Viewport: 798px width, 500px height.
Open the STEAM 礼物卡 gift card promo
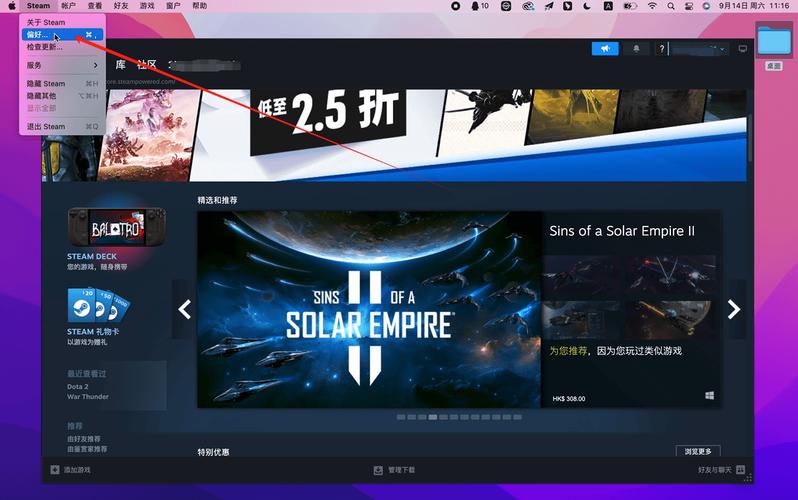click(99, 305)
